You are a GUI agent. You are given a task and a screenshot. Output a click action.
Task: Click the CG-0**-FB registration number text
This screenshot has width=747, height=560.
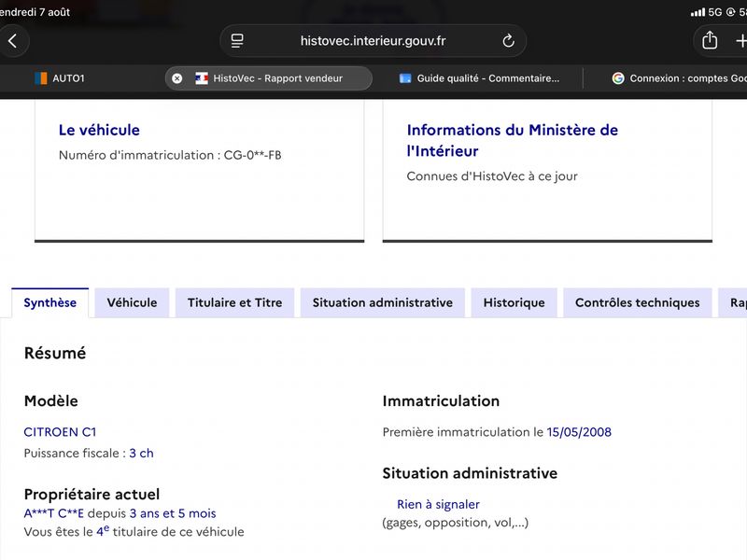coord(252,155)
